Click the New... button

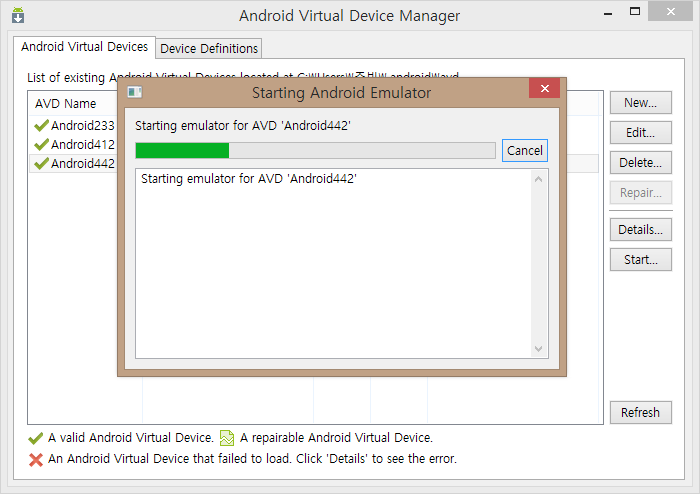641,103
